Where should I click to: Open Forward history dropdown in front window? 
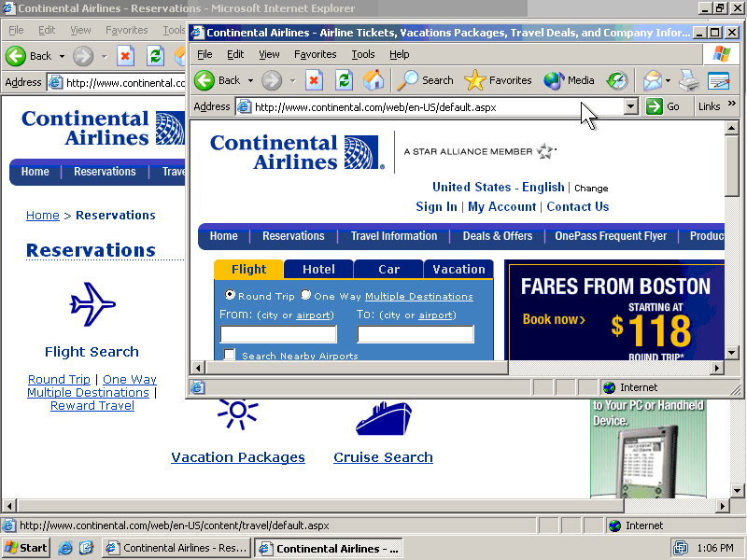click(x=293, y=80)
